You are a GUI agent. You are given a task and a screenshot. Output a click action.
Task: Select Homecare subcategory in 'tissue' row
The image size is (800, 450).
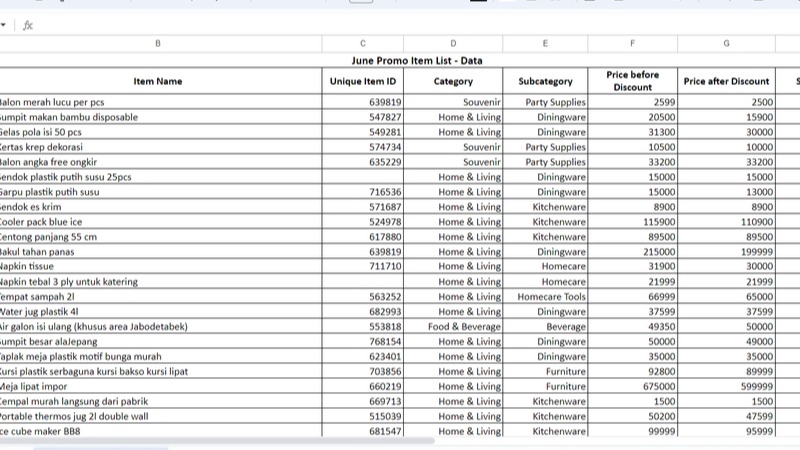point(545,266)
